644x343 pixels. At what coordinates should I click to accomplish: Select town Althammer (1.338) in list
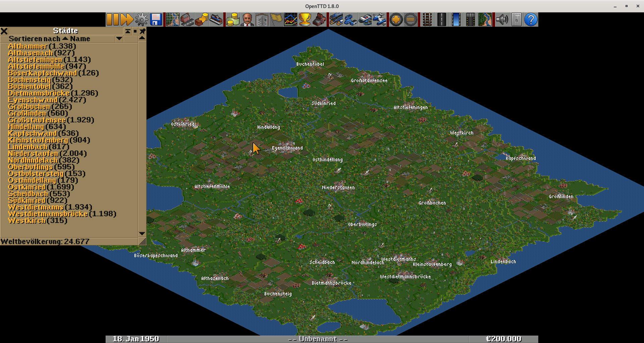(x=42, y=46)
